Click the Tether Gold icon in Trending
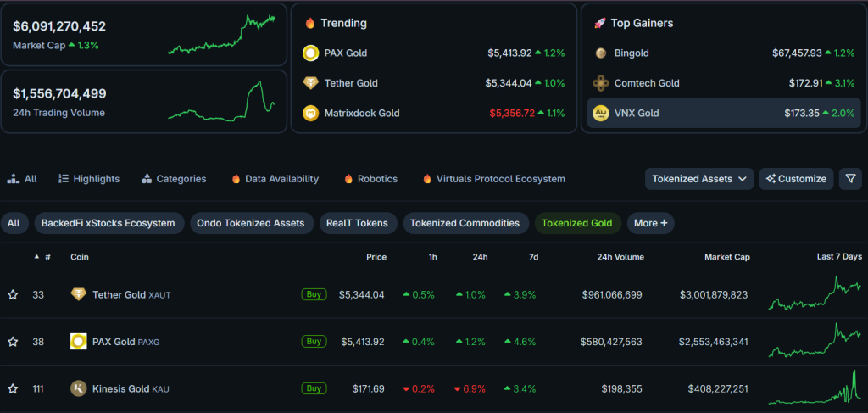This screenshot has height=413, width=868. pyautogui.click(x=310, y=83)
